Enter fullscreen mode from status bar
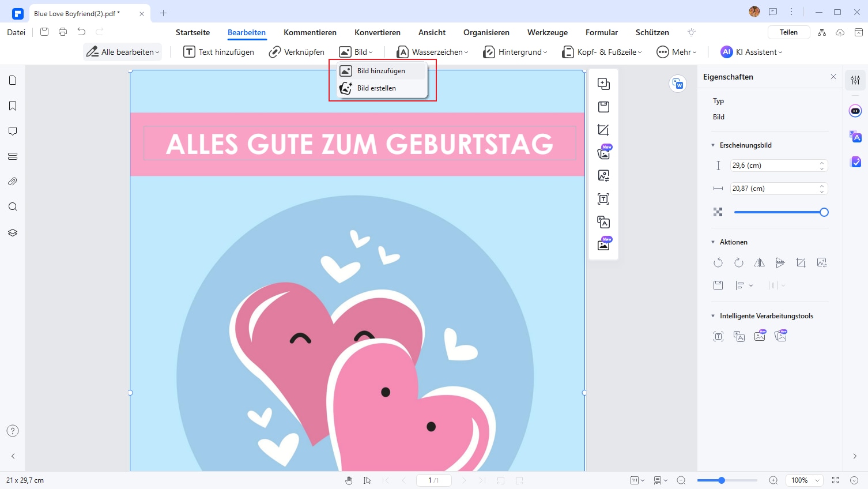 coord(835,480)
